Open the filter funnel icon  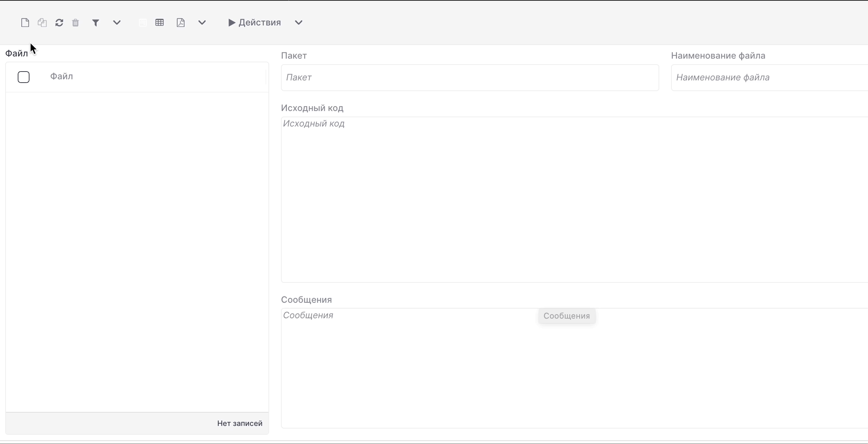click(x=96, y=23)
